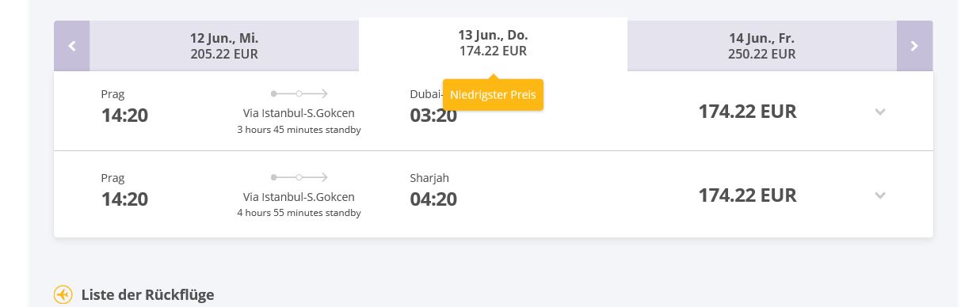The width and height of the screenshot is (980, 307).
Task: Go to next dates with right arrow
Action: coord(914,46)
